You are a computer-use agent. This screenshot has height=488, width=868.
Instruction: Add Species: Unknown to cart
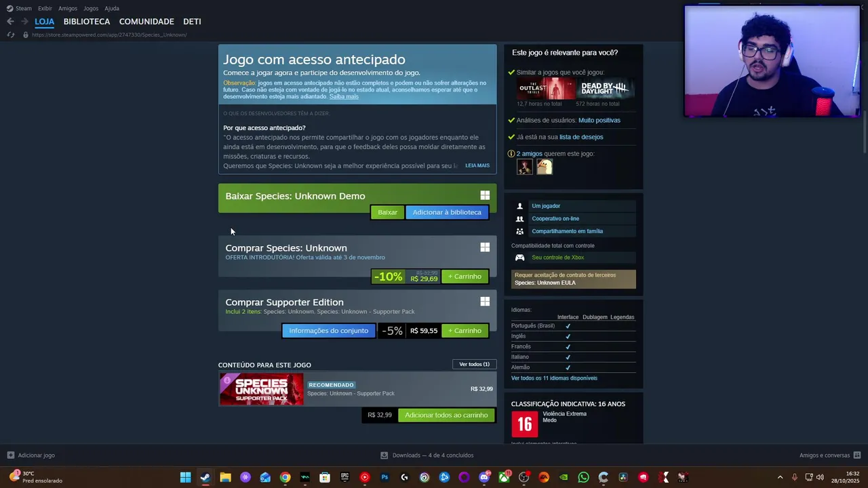pos(465,277)
